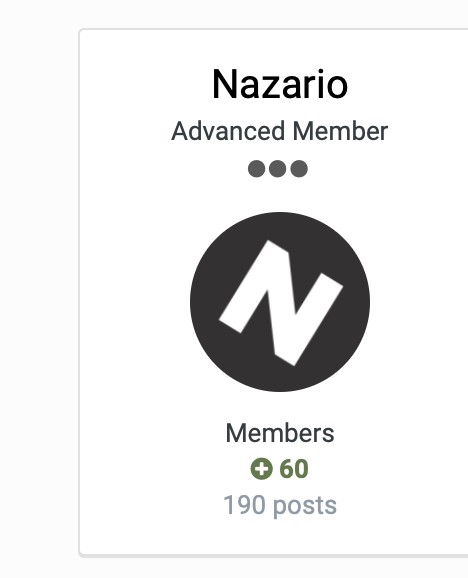The width and height of the screenshot is (468, 578).
Task: Click the word Member in rank title
Action: click(x=340, y=131)
